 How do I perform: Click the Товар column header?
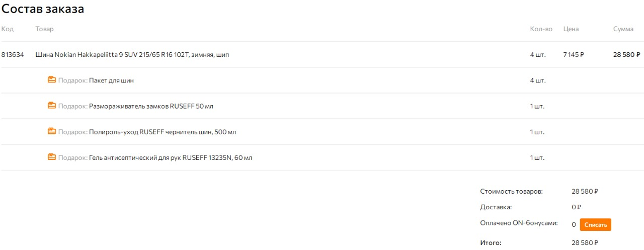44,29
